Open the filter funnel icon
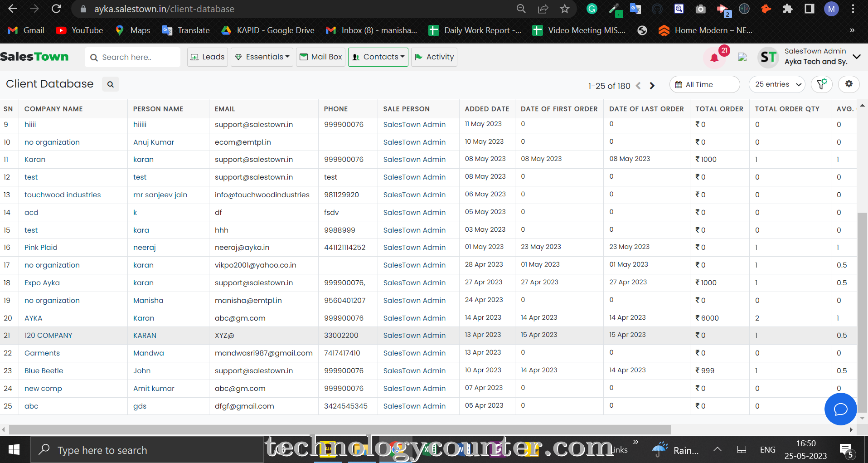Screen dimensions: 868x463 click(822, 84)
